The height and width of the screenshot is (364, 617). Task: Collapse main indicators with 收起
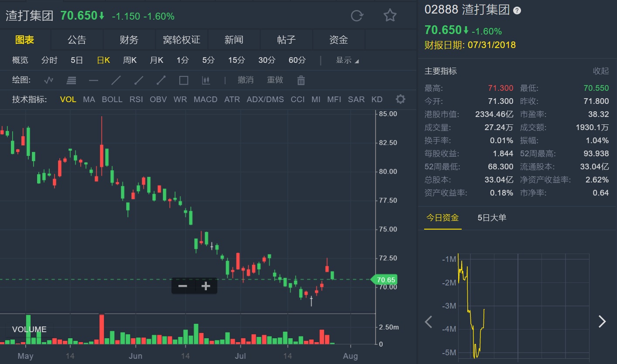click(x=600, y=71)
